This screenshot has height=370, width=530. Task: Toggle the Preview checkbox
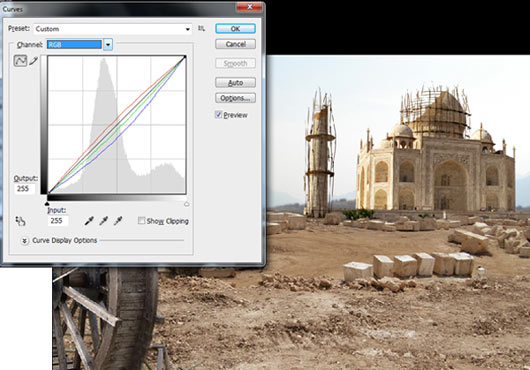(218, 115)
